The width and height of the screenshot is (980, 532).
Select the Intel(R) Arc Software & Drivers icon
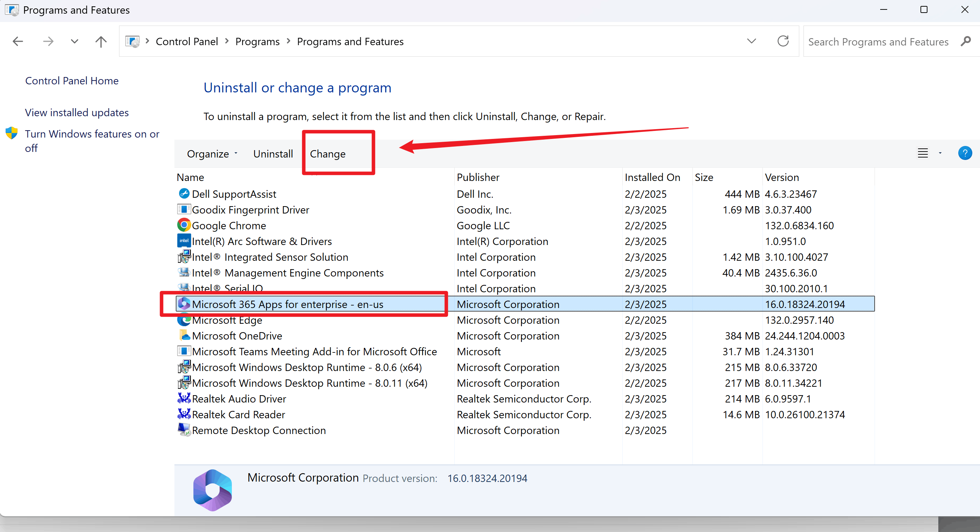click(184, 241)
